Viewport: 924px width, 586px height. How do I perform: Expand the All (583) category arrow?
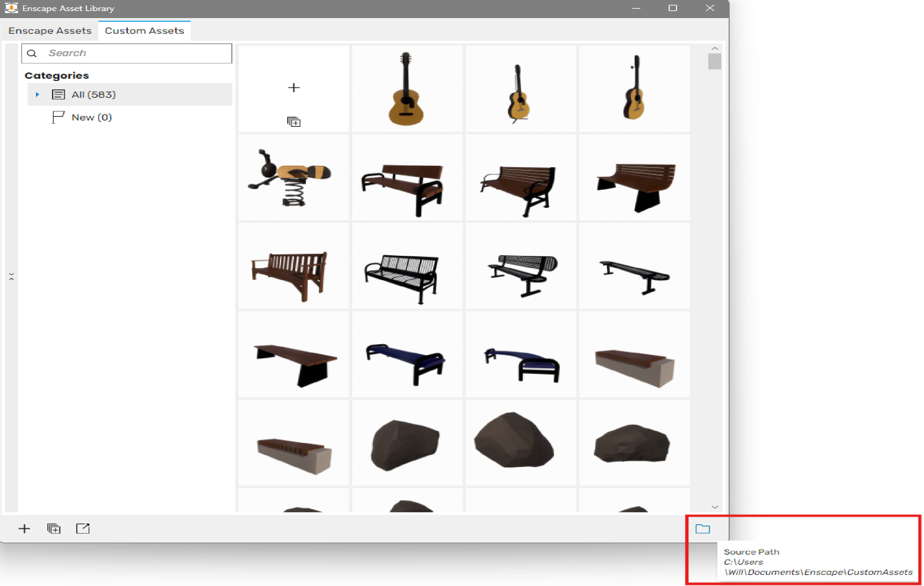[37, 94]
